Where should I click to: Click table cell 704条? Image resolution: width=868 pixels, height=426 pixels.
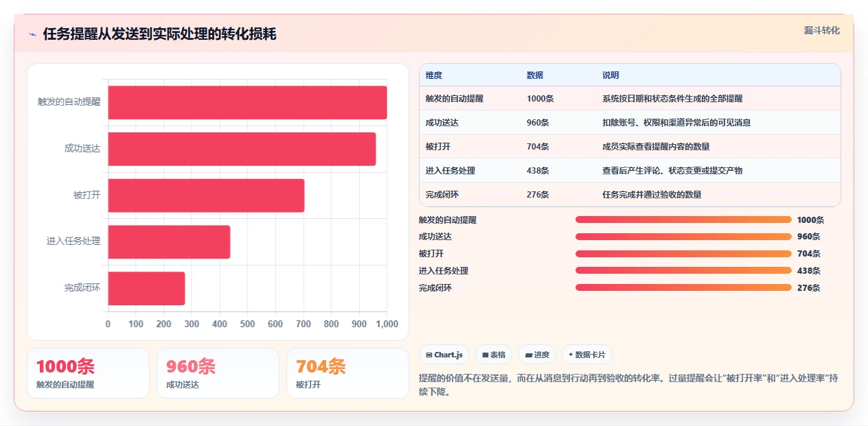point(538,147)
